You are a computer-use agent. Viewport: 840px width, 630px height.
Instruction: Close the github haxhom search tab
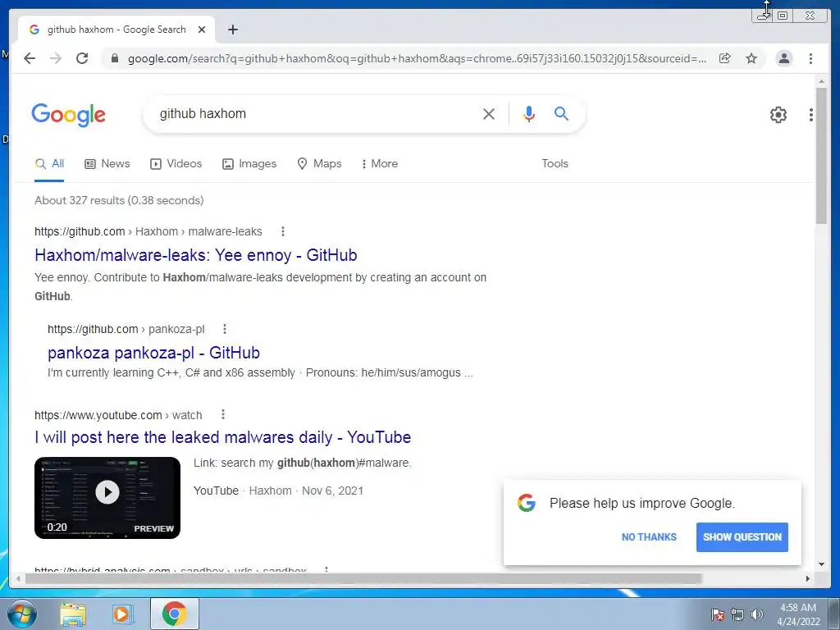[x=202, y=30]
